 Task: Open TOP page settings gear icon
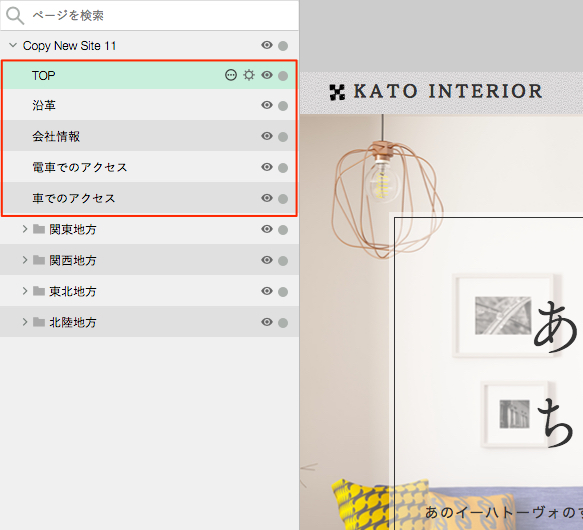pos(249,75)
